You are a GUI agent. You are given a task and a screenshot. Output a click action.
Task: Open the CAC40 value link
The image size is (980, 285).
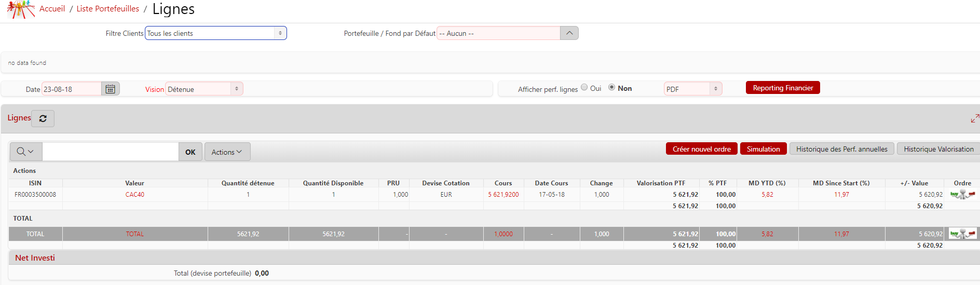click(x=134, y=195)
